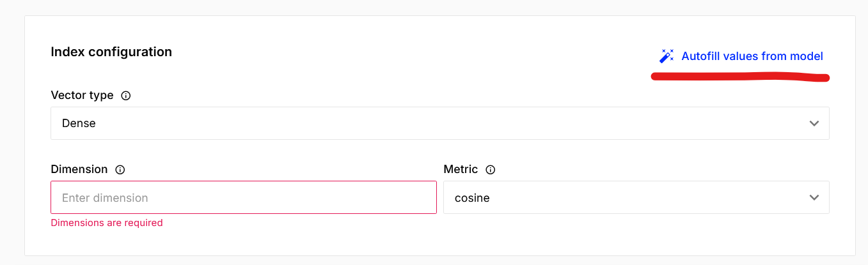Click the info icon beside Dimension
Screen dimensions: 868x265
coord(120,170)
